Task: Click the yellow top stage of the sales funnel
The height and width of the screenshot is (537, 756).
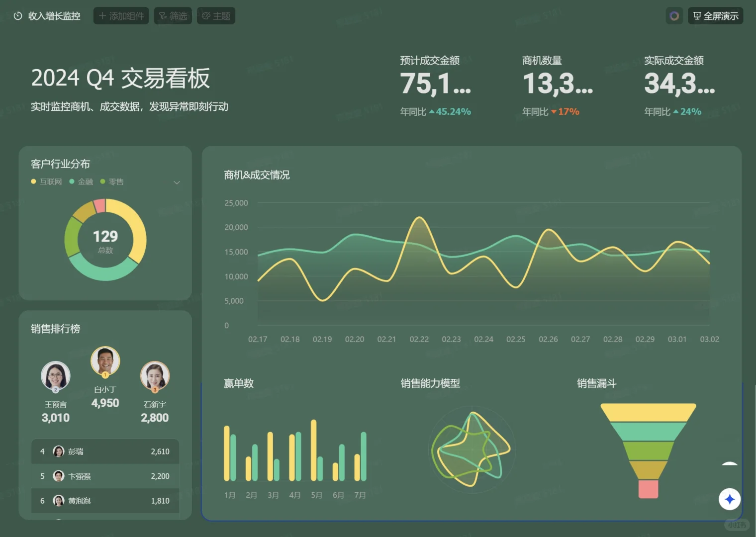Action: click(648, 412)
